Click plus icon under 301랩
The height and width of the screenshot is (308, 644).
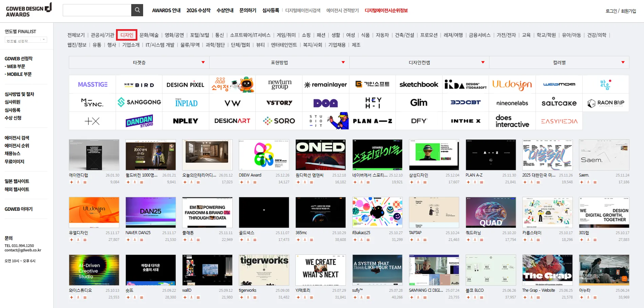pos(582,240)
